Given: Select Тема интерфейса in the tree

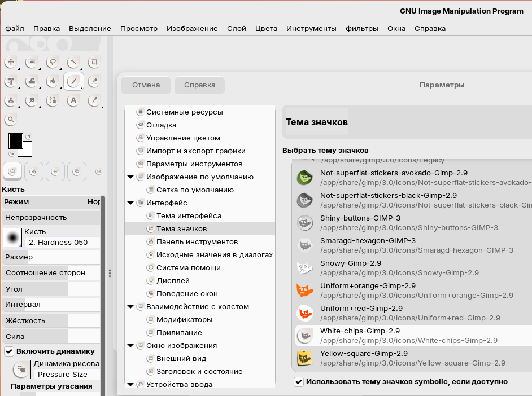Looking at the screenshot, I should click(x=189, y=216).
